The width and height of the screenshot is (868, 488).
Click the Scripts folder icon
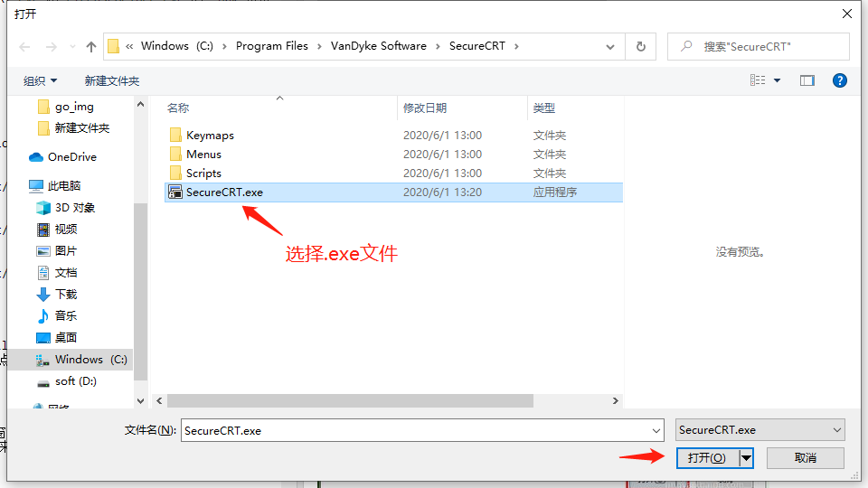click(175, 173)
